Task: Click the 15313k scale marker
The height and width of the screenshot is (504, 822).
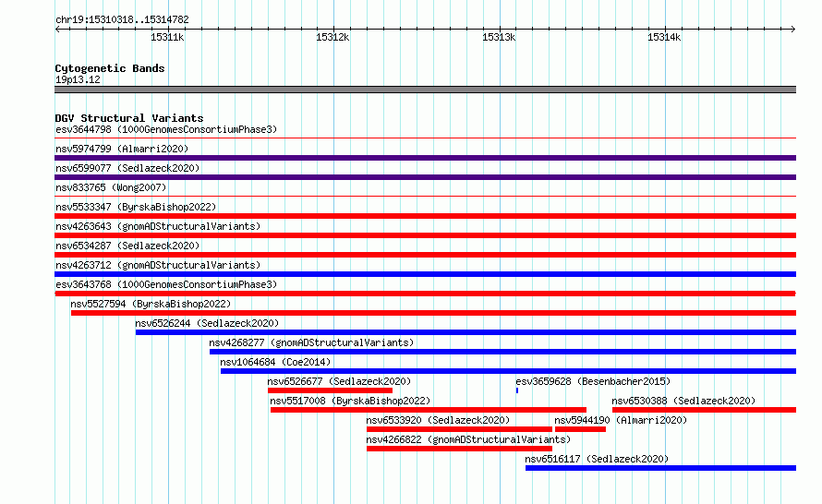Action: pos(499,37)
